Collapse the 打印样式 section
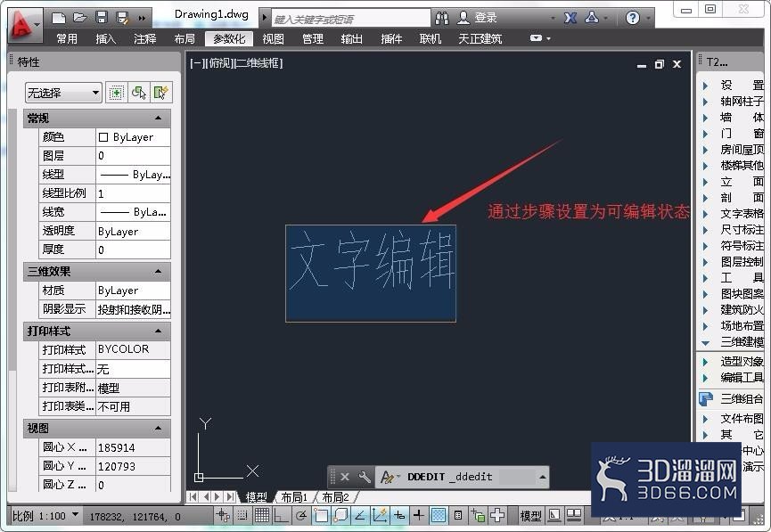 pos(159,331)
